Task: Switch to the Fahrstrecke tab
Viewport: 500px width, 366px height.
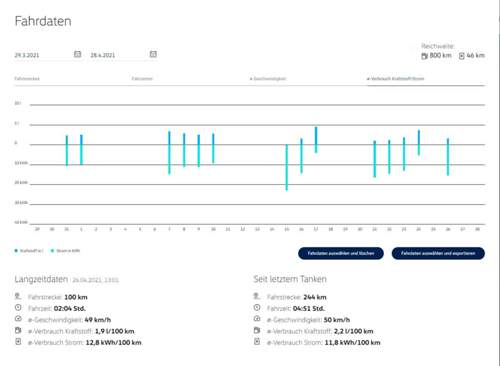Action: (x=27, y=79)
